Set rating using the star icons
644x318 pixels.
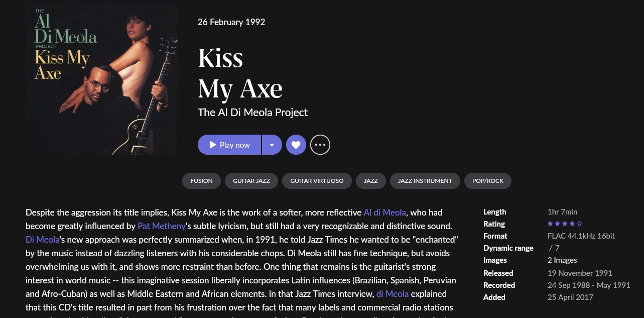coord(565,224)
